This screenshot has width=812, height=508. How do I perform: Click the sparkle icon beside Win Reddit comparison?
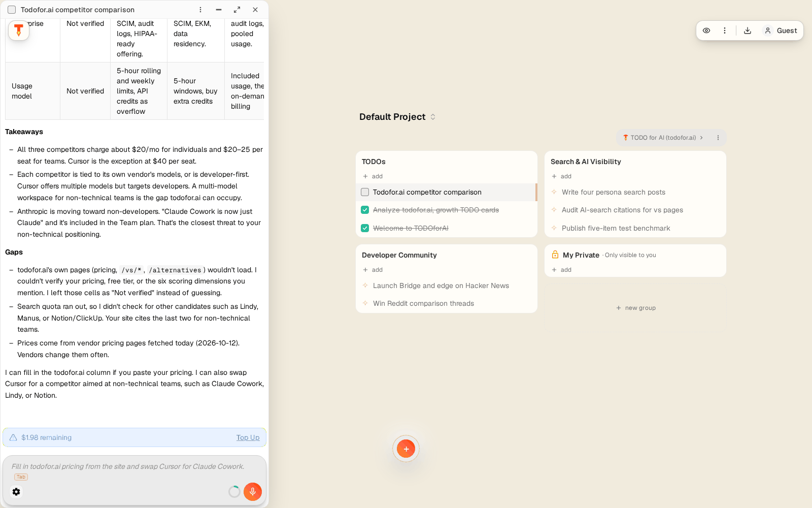(365, 303)
